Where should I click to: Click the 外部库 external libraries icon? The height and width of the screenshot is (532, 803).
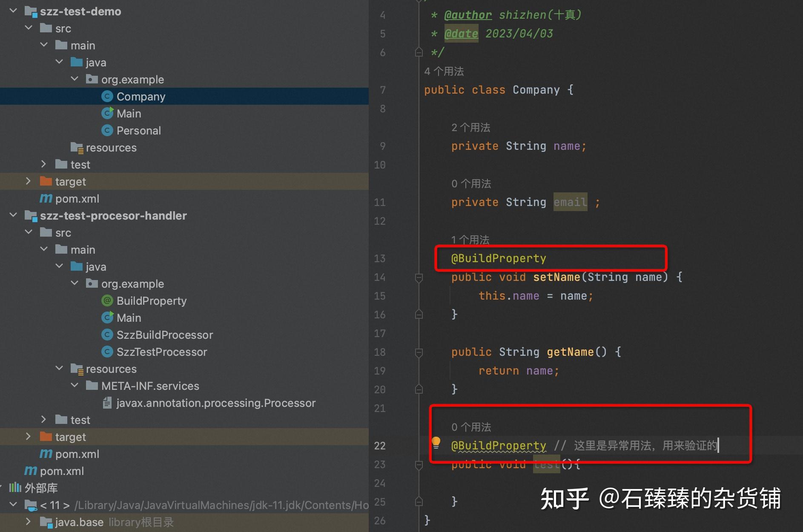pyautogui.click(x=15, y=488)
